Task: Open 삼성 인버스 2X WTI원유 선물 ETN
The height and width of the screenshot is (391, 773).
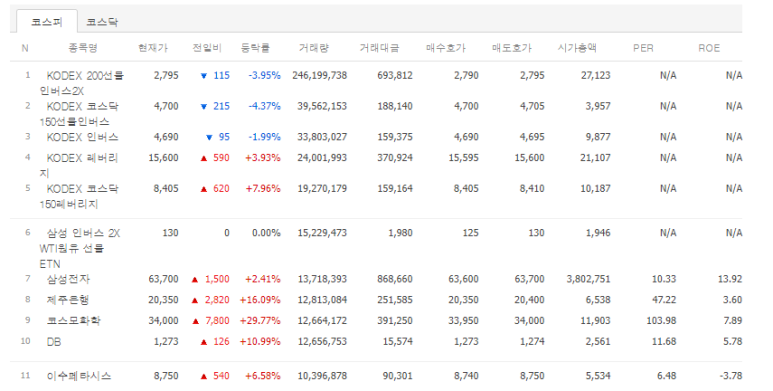Action: click(80, 248)
